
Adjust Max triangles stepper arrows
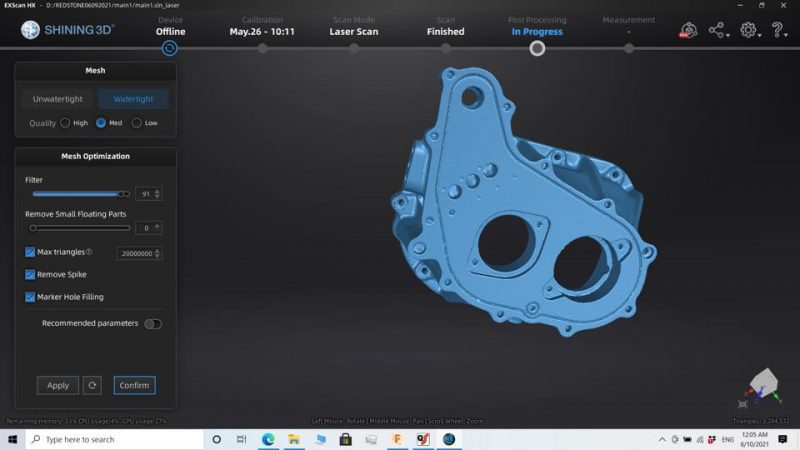tap(157, 253)
